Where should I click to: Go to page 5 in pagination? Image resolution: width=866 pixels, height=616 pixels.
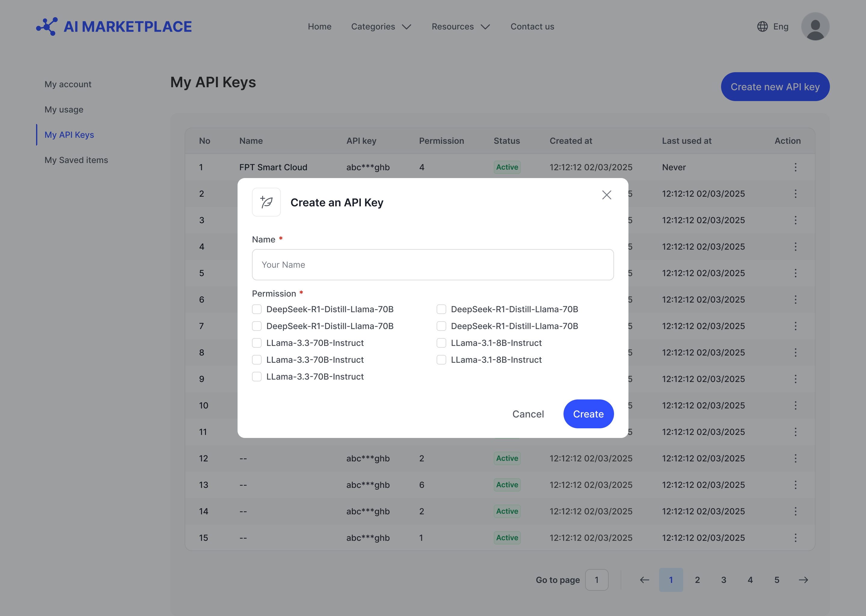coord(776,580)
